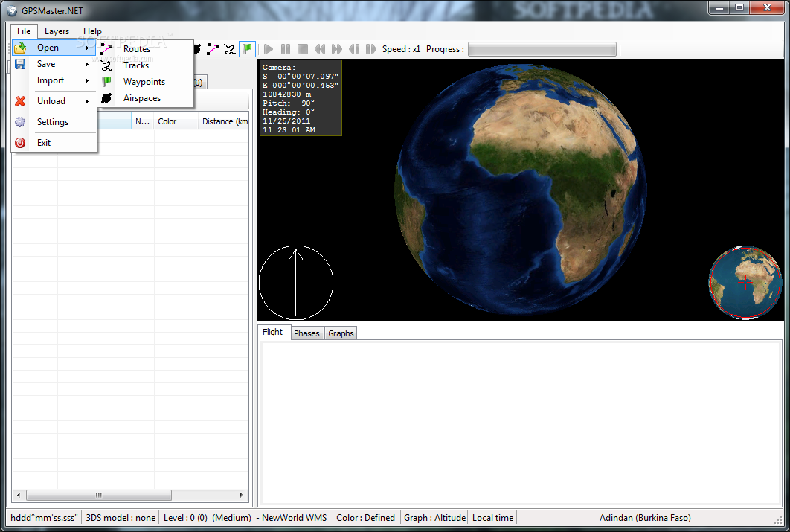Viewport: 790px width, 532px height.
Task: Click the Color column header
Action: 176,121
